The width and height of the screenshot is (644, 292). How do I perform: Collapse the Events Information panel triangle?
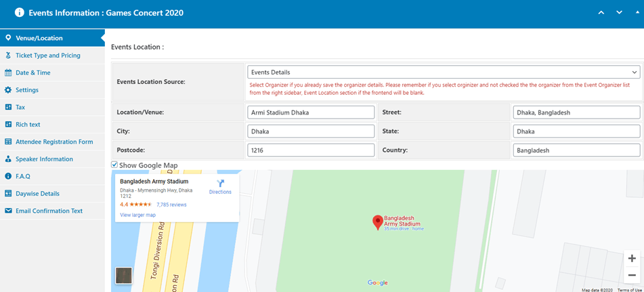pos(637,12)
